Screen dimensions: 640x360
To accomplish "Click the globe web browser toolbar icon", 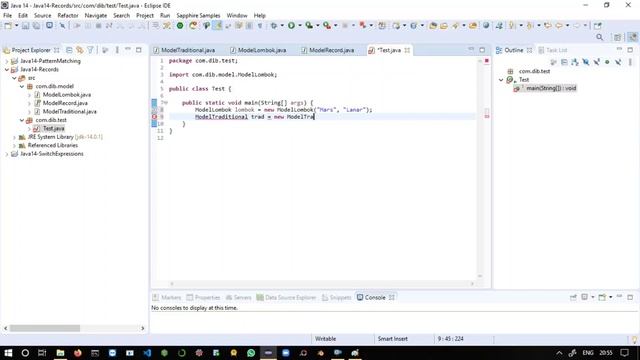I will (x=486, y=26).
